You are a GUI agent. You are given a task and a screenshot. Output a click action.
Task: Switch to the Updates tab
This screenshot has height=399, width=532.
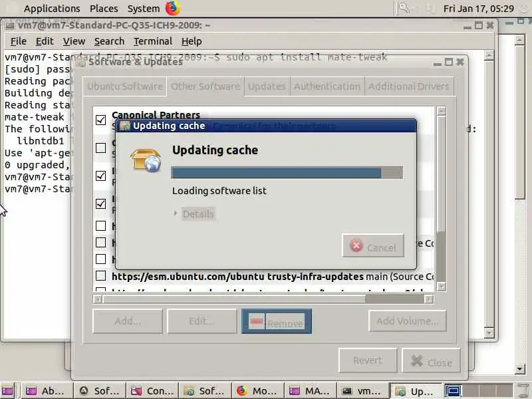click(267, 86)
